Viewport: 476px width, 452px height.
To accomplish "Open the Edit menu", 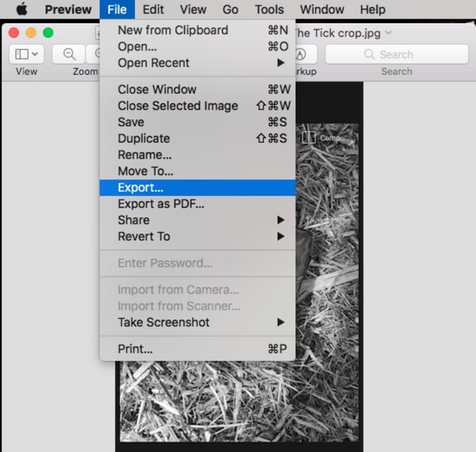I will (x=153, y=9).
